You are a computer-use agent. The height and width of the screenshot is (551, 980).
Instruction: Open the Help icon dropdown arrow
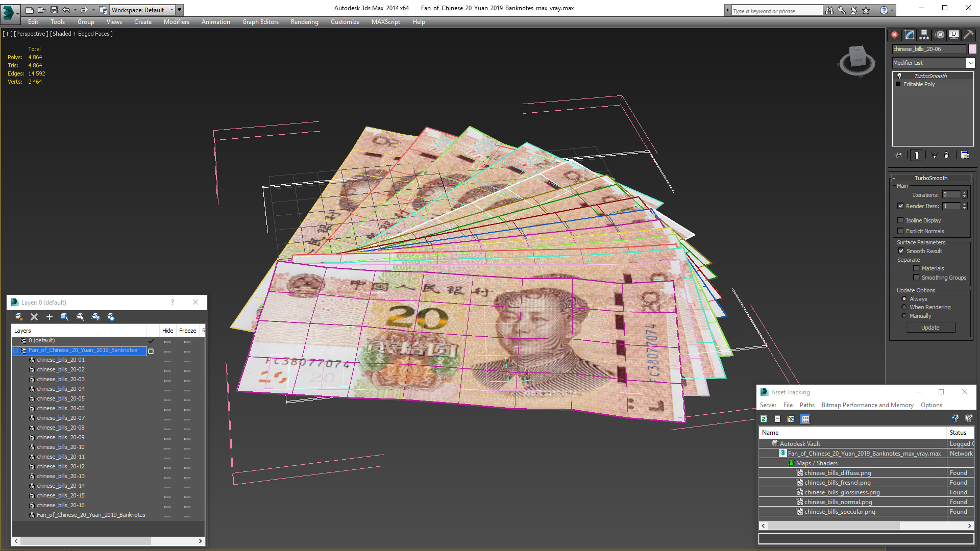892,10
